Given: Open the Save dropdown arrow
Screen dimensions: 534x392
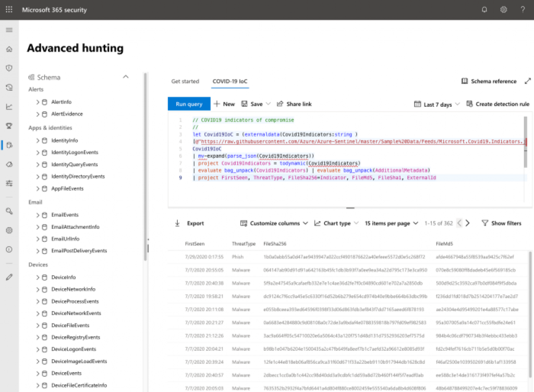Looking at the screenshot, I should (x=269, y=104).
